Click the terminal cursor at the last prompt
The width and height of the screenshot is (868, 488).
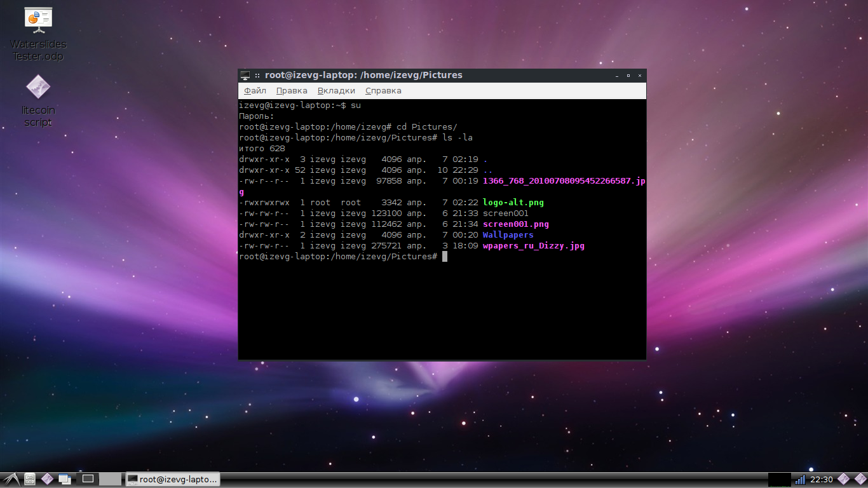click(x=445, y=256)
